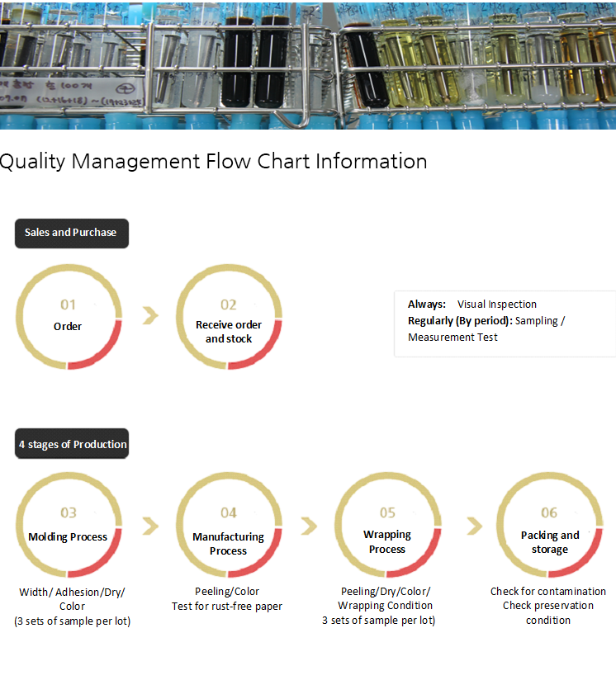Click the Wrapping Condition description text
The image size is (616, 699).
[x=385, y=606]
